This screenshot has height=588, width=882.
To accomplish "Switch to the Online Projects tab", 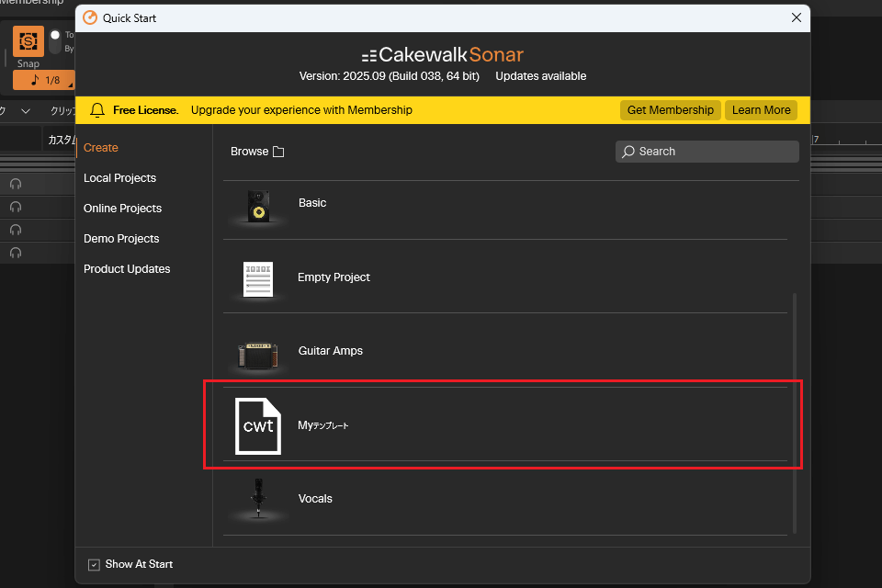I will 122,209.
